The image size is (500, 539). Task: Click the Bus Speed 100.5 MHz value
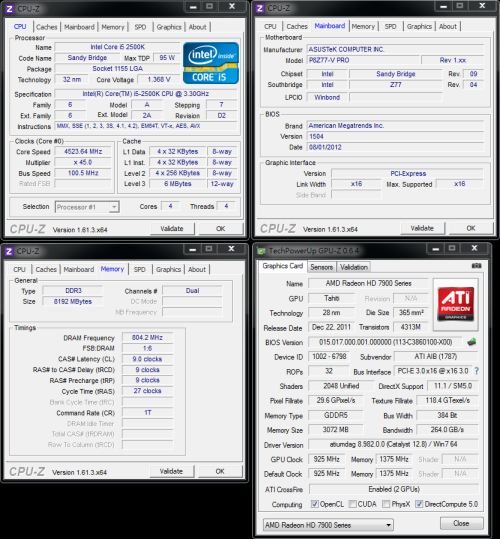83,173
